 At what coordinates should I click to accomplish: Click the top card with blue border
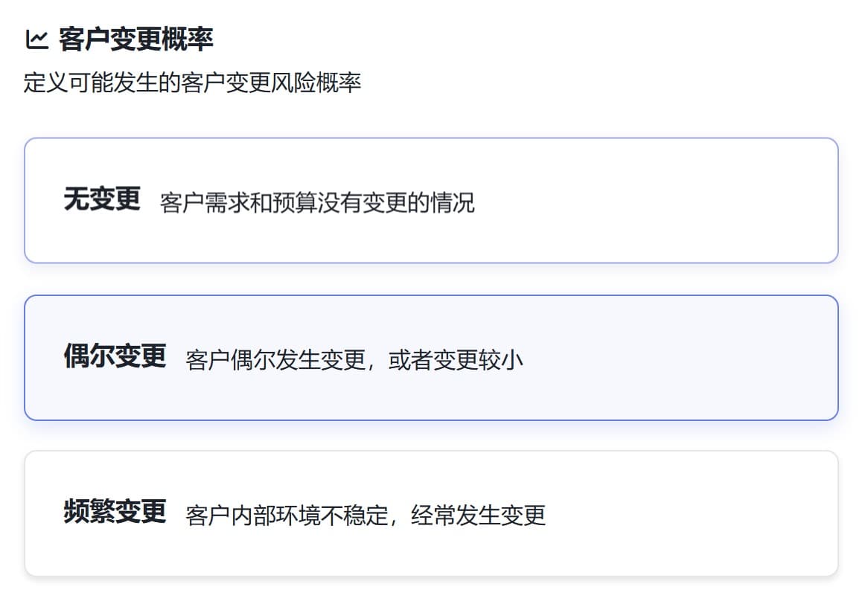coord(432,199)
